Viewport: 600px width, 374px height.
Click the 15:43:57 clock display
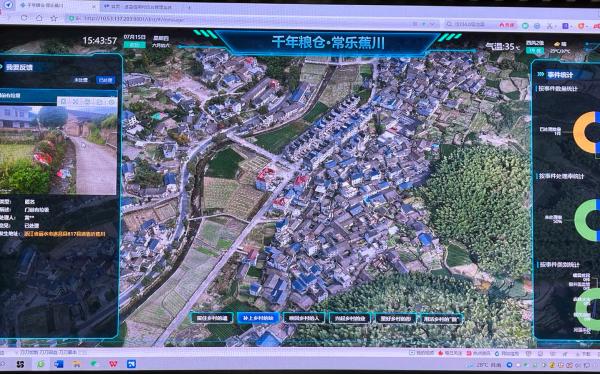99,41
